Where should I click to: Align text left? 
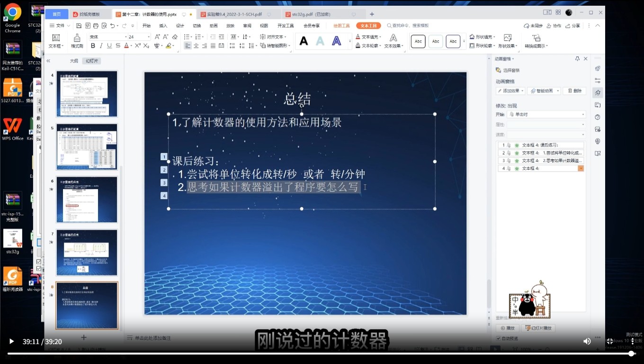[188, 46]
